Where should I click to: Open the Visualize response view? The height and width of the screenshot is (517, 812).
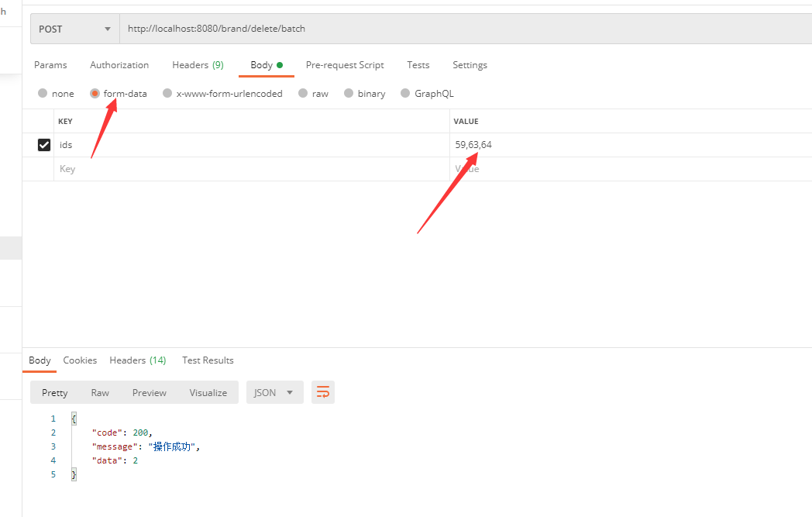pos(208,392)
